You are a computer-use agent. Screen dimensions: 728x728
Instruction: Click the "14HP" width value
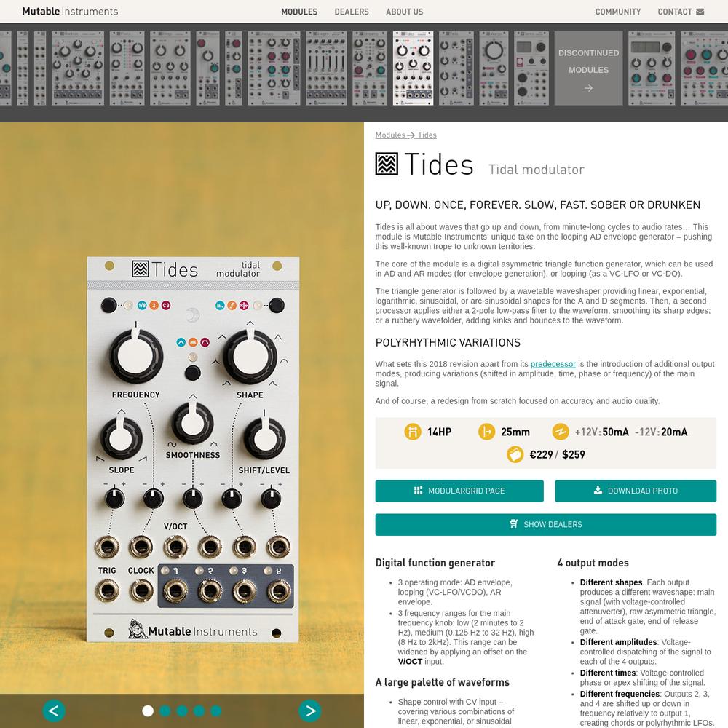click(x=439, y=432)
